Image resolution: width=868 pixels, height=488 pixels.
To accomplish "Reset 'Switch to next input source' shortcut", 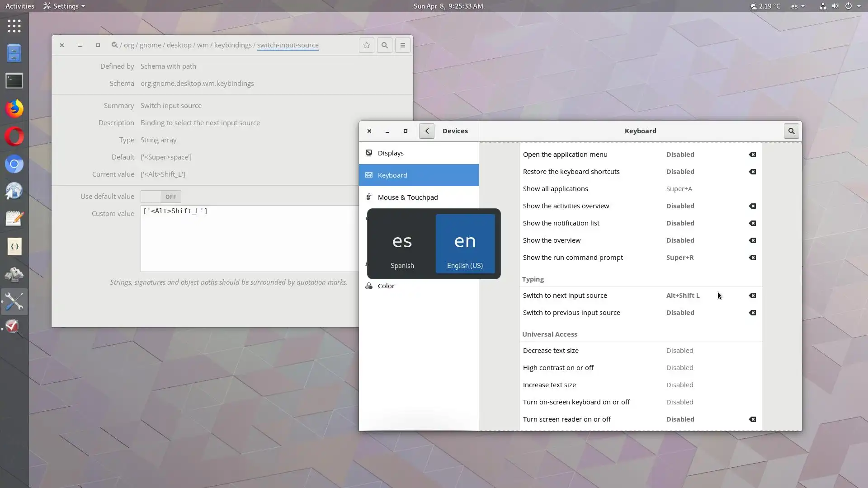I will [x=752, y=296].
